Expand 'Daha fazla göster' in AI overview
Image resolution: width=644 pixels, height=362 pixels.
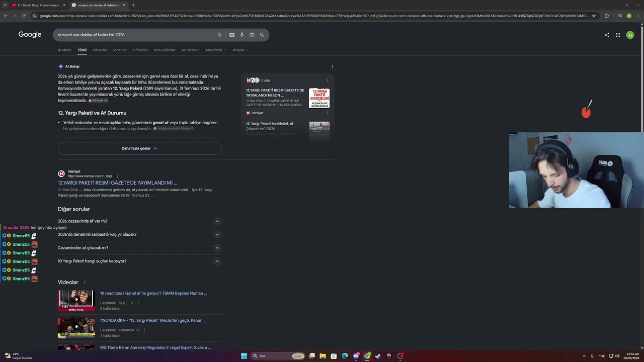(139, 148)
